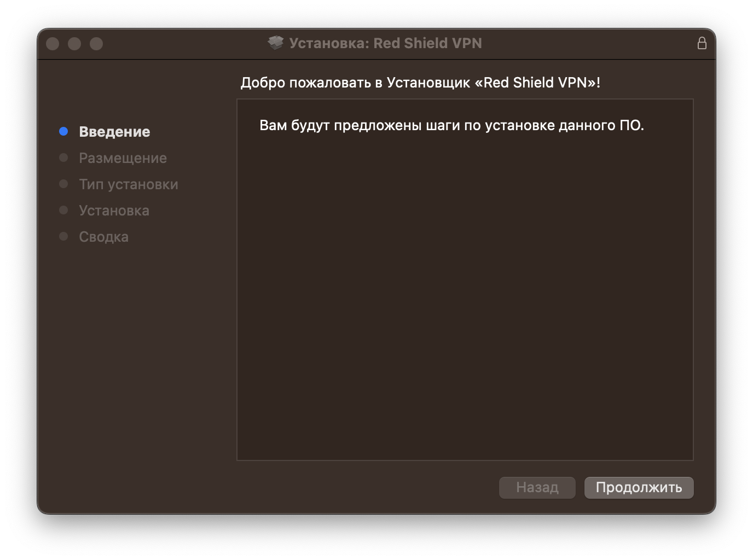Select the Введение step in the sidebar
The width and height of the screenshot is (753, 560).
click(114, 132)
